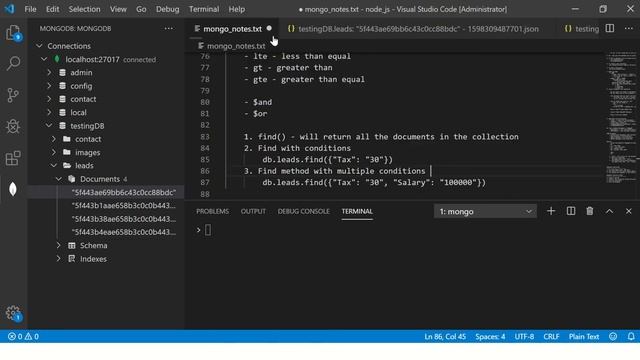Click the Indexes icon
This screenshot has width=640, height=360.
[x=72, y=259]
